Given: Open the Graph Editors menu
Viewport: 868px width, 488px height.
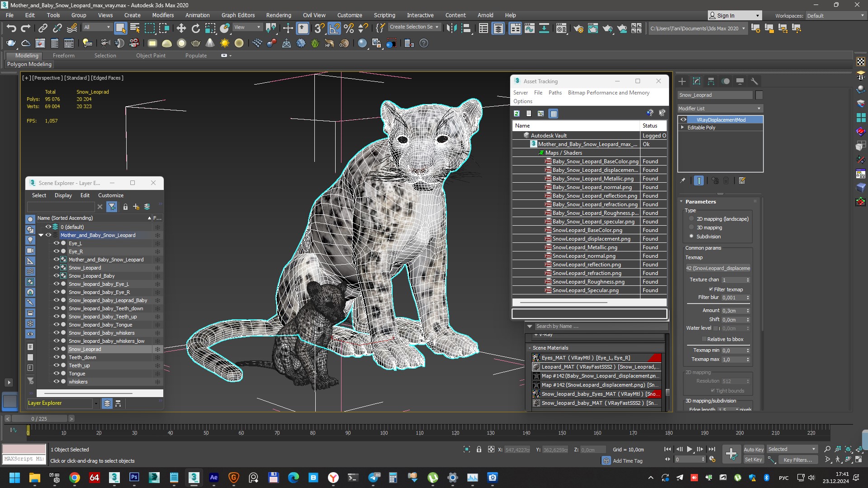Looking at the screenshot, I should click(x=238, y=15).
